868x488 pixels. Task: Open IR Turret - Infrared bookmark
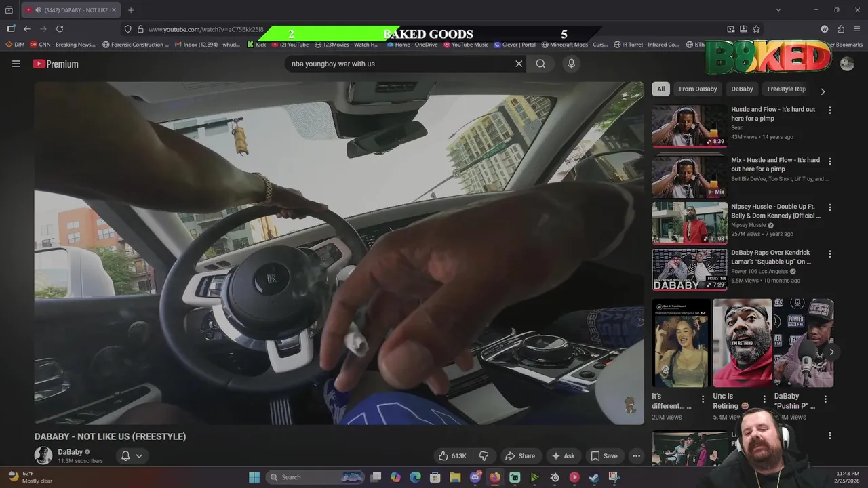646,45
